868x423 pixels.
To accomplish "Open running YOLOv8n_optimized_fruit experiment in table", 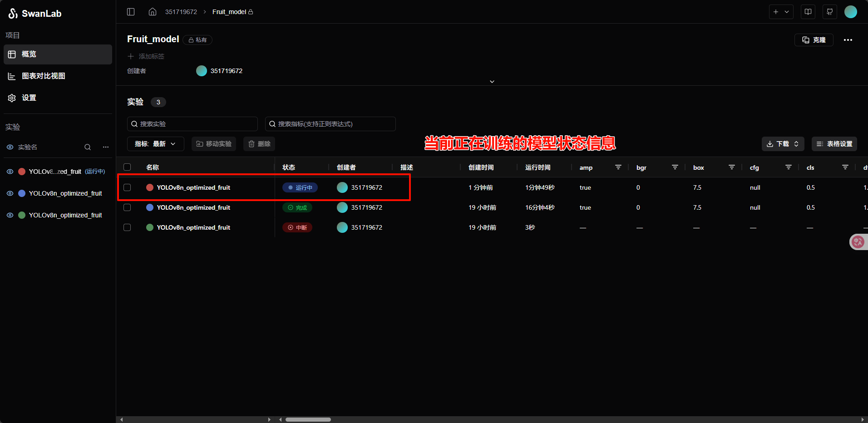I will (x=193, y=187).
